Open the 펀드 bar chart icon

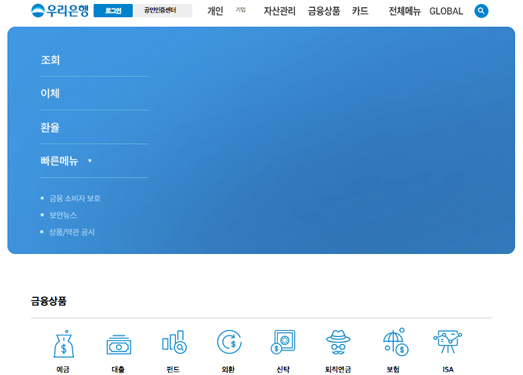(x=174, y=342)
